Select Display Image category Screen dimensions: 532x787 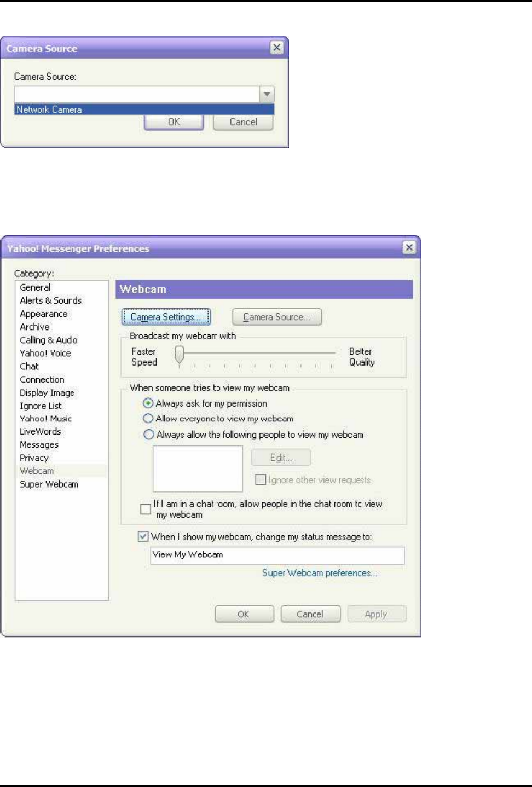point(47,392)
